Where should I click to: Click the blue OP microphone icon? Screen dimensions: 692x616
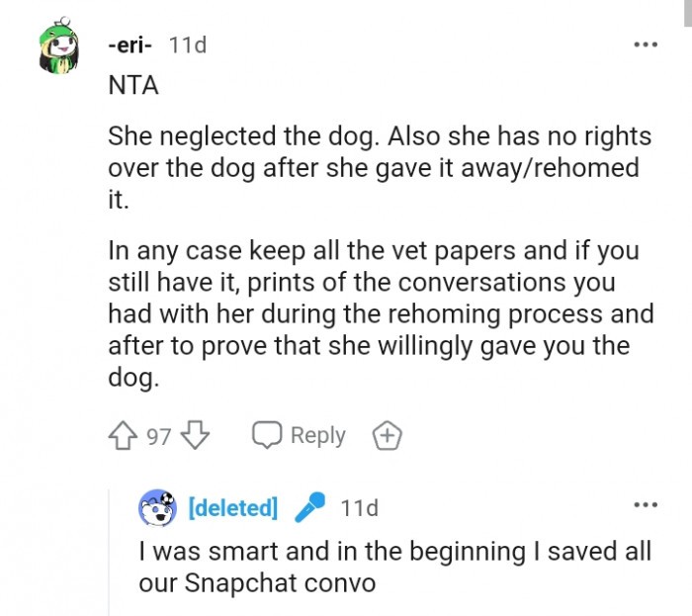pos(309,508)
